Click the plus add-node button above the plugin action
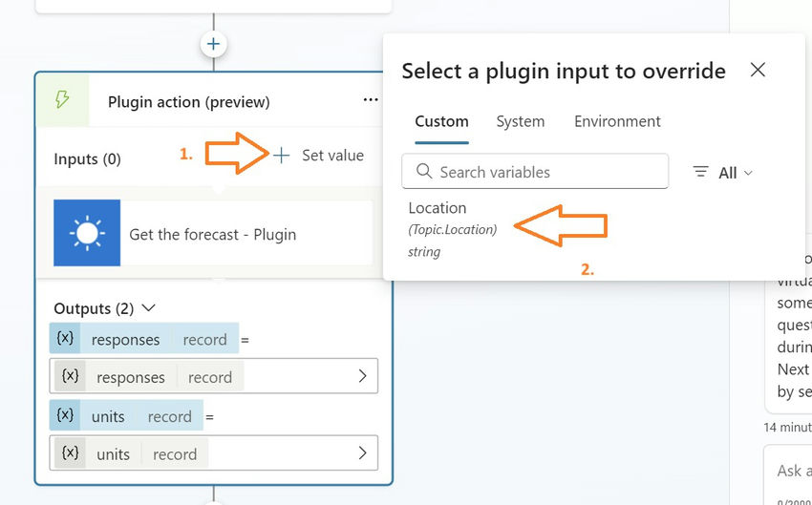The width and height of the screenshot is (812, 505). [213, 44]
